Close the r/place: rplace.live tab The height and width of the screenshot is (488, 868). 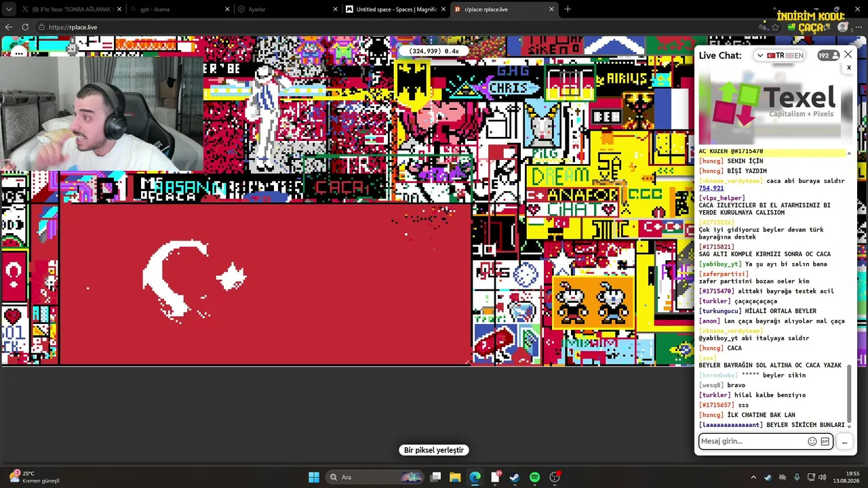(x=551, y=9)
